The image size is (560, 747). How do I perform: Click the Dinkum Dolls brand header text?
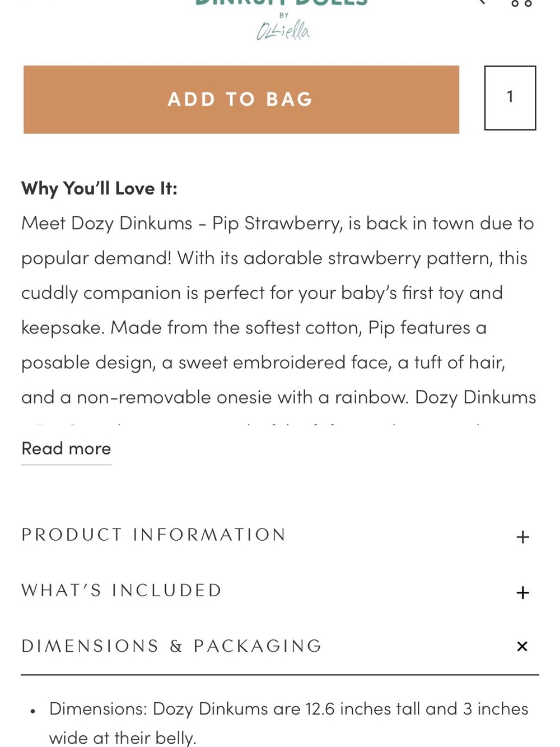(281, 2)
